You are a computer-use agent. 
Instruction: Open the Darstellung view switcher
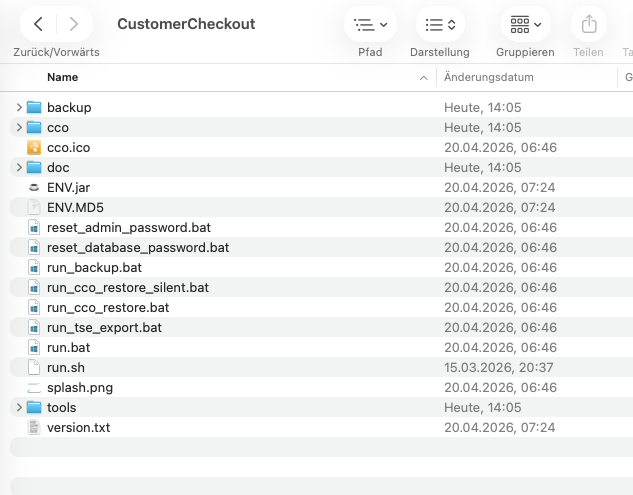(x=440, y=24)
